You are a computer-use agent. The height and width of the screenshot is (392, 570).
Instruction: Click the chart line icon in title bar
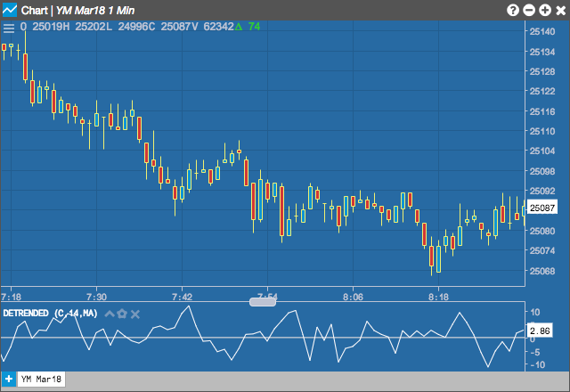(10, 10)
